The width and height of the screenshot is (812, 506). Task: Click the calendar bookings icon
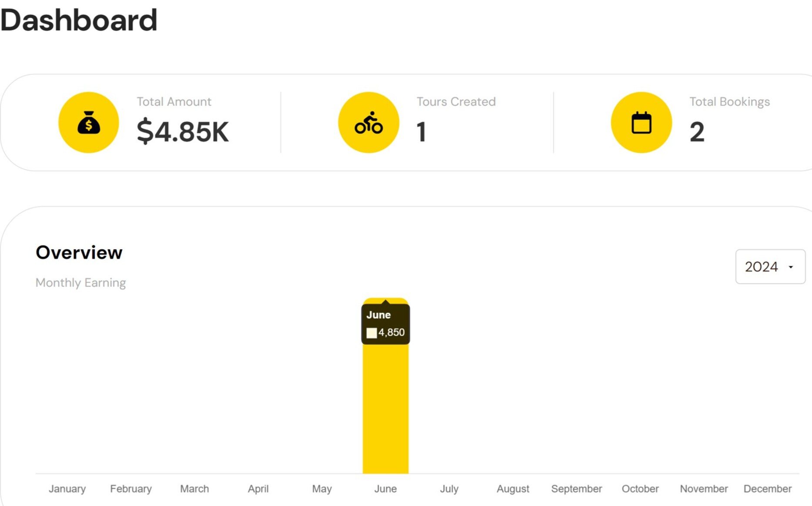click(641, 122)
